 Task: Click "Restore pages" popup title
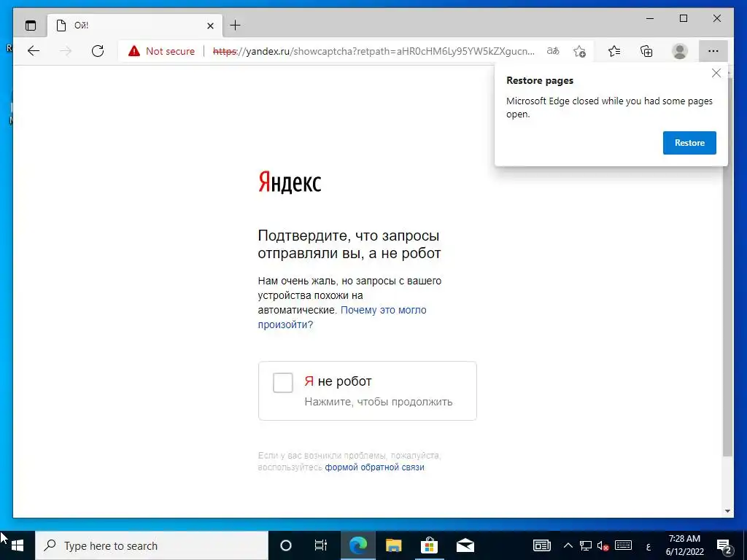coord(540,80)
